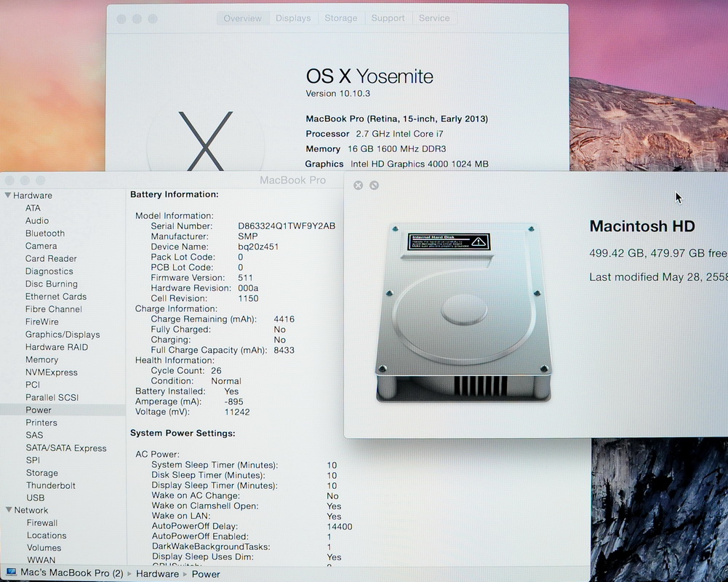Click the MacBook Pro window title

tap(292, 180)
